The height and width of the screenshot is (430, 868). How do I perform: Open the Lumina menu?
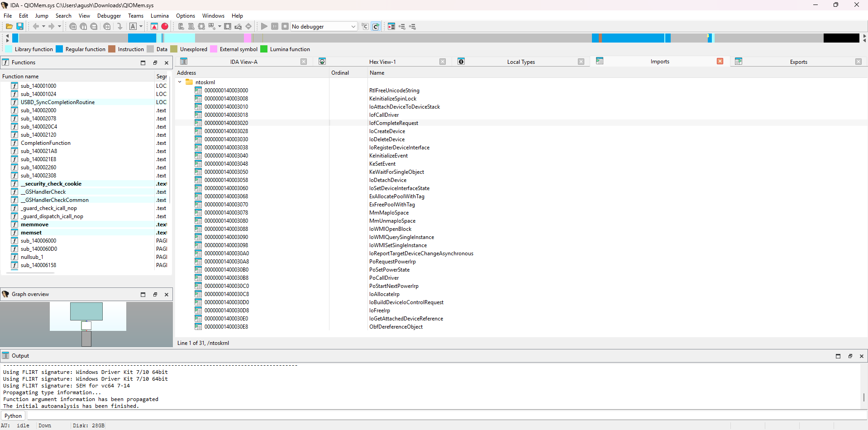160,16
